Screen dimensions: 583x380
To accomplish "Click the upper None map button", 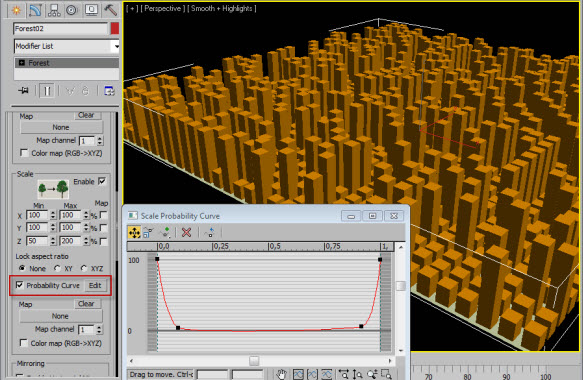I will coord(61,127).
